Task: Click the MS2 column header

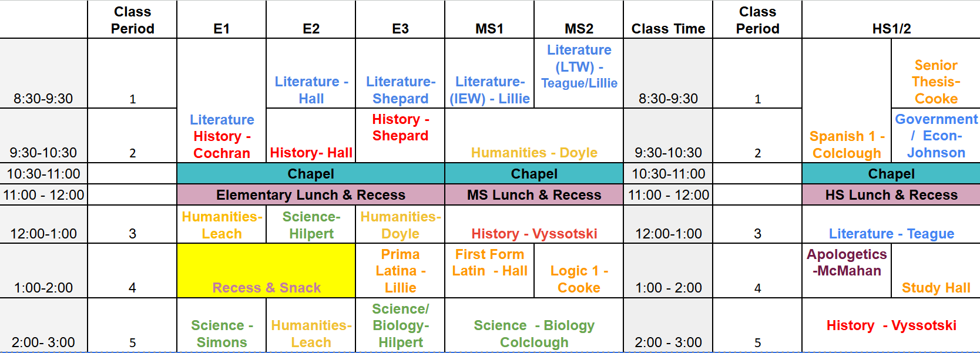Action: coord(579,19)
